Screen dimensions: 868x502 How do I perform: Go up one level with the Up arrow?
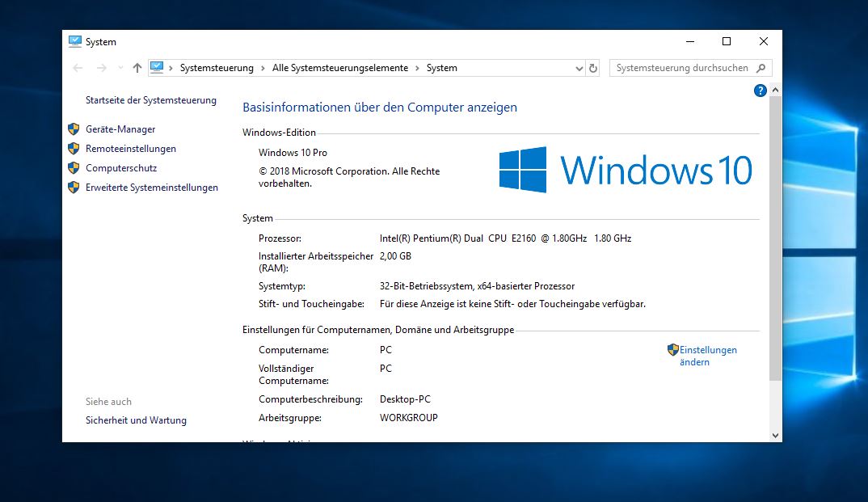137,68
